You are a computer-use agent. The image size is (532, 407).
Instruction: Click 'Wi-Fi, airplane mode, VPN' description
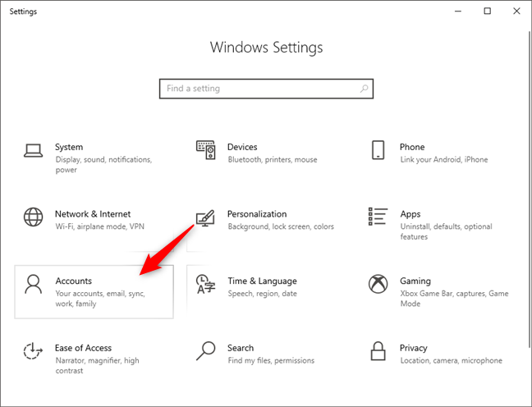100,226
